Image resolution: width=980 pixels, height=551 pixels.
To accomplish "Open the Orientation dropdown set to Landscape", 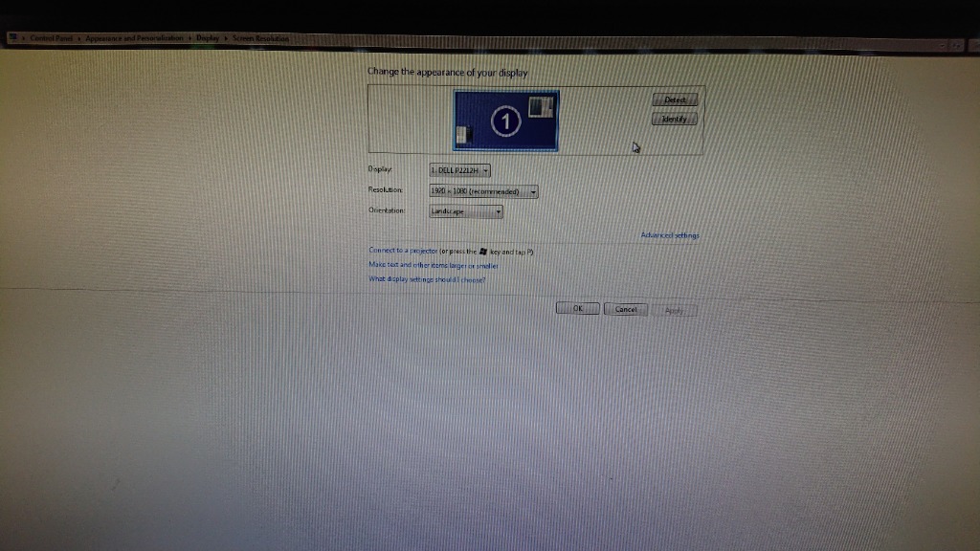I will pyautogui.click(x=465, y=210).
